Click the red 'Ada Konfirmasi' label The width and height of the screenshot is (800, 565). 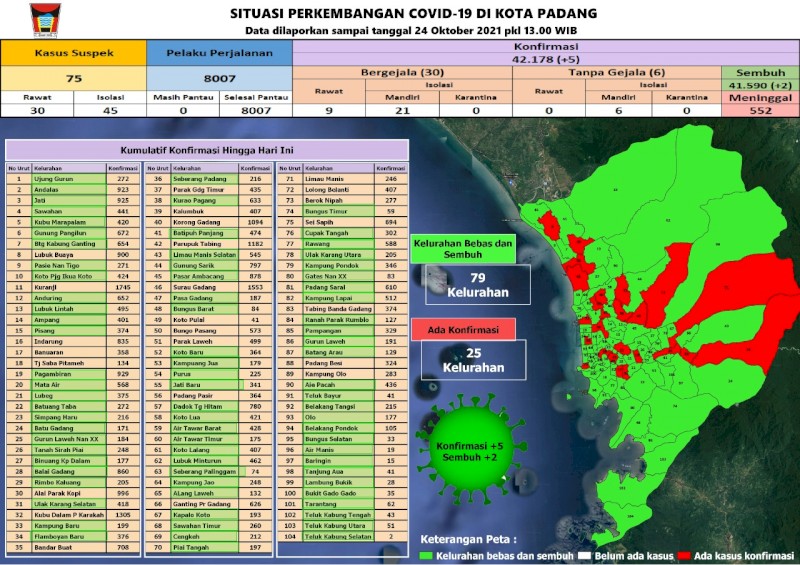tap(463, 330)
